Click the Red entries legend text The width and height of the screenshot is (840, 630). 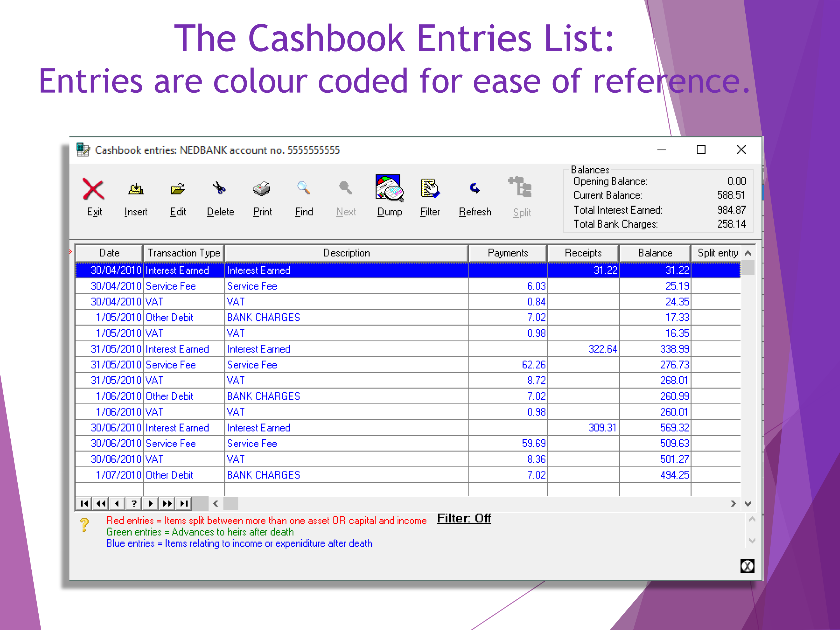click(x=266, y=521)
